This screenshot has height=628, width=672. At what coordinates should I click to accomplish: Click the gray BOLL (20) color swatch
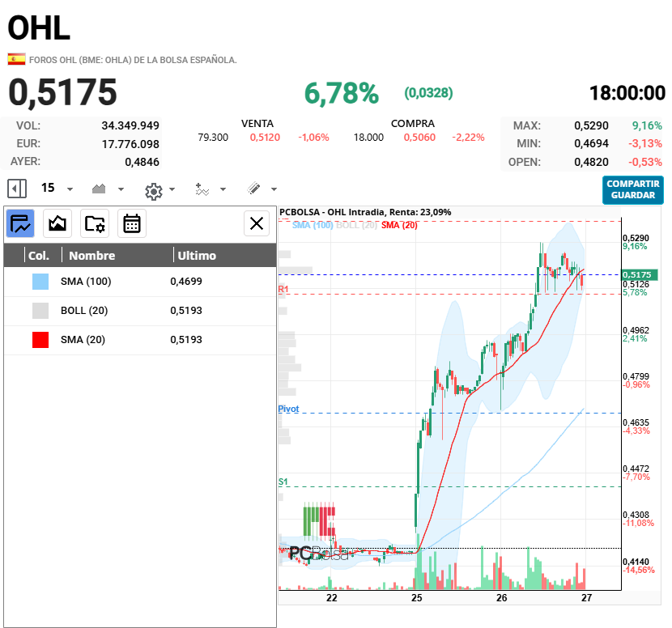pos(40,311)
